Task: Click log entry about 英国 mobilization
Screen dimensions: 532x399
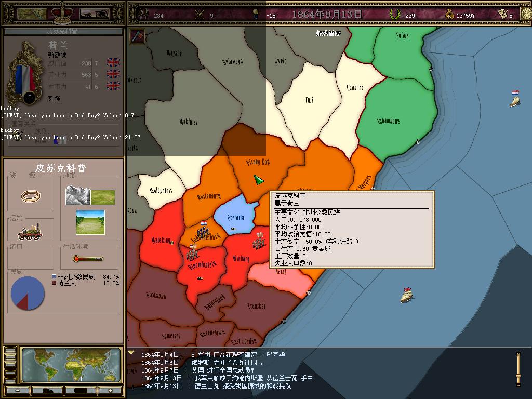Action: (198, 370)
